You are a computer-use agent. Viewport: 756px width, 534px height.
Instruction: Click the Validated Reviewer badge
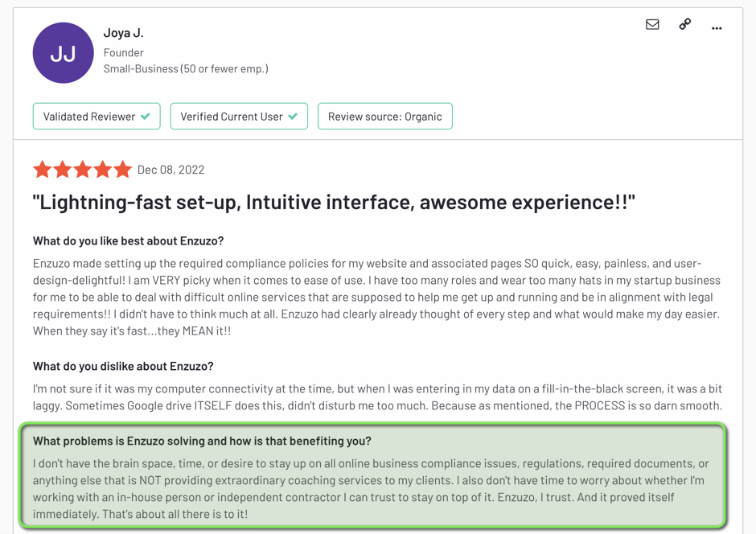tap(88, 116)
